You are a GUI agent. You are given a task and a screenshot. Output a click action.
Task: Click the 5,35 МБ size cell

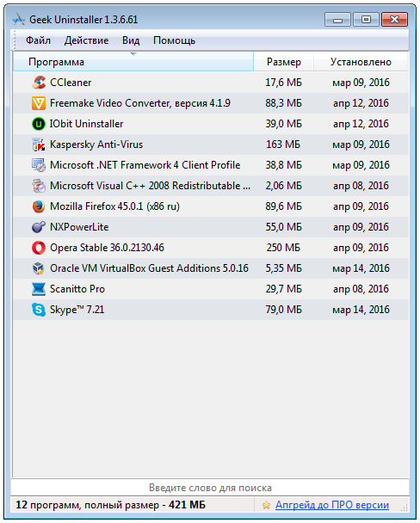coord(283,268)
